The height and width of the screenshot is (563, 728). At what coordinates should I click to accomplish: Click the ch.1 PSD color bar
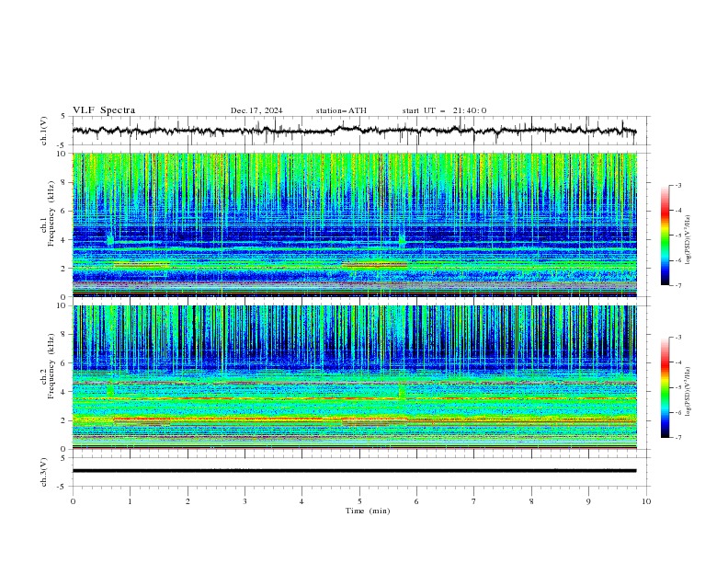(x=665, y=235)
